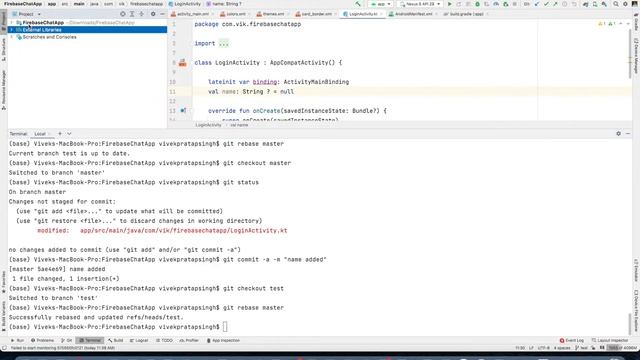Open the Event Log
640x360 pixels.
[x=571, y=340]
